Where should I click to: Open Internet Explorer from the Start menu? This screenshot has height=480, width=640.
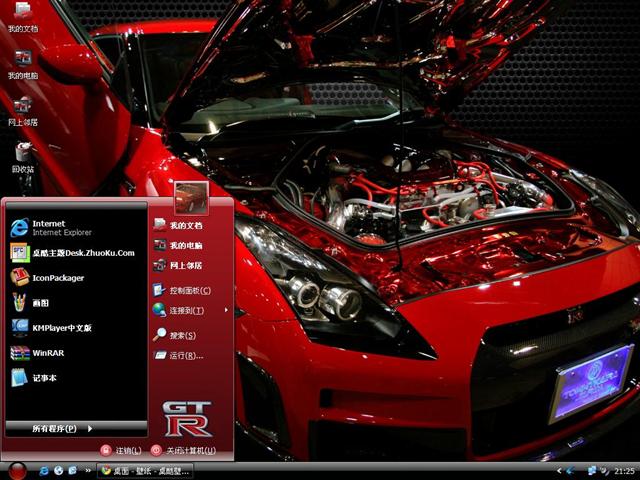(50, 227)
